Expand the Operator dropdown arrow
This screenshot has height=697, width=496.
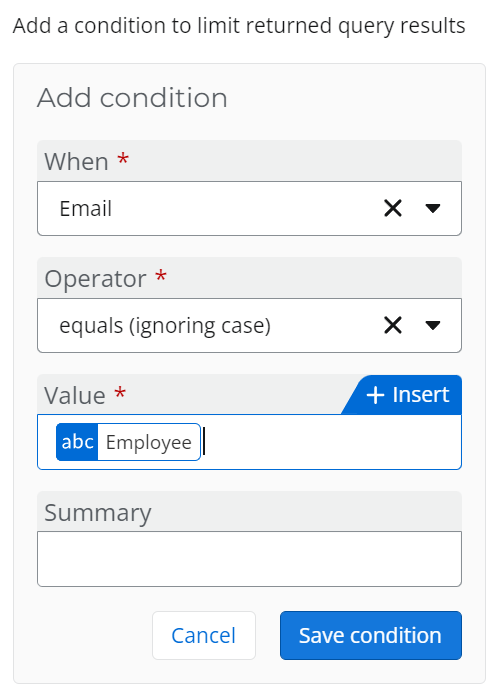pyautogui.click(x=432, y=325)
